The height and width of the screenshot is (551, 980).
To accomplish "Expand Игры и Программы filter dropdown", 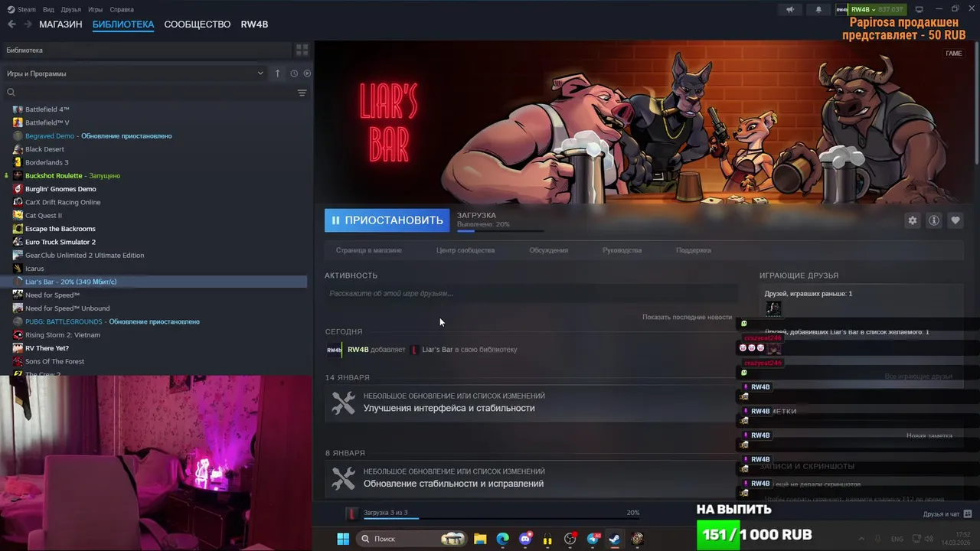I will (x=135, y=73).
